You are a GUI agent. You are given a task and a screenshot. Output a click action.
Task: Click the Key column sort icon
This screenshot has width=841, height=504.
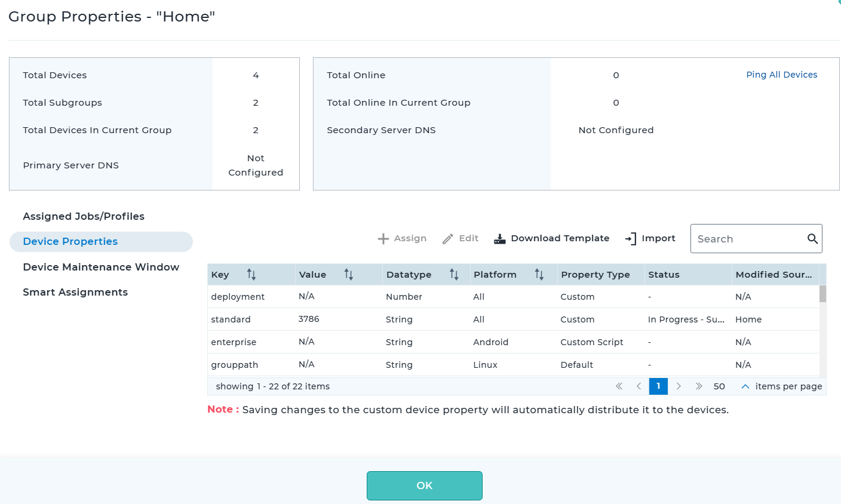click(251, 275)
